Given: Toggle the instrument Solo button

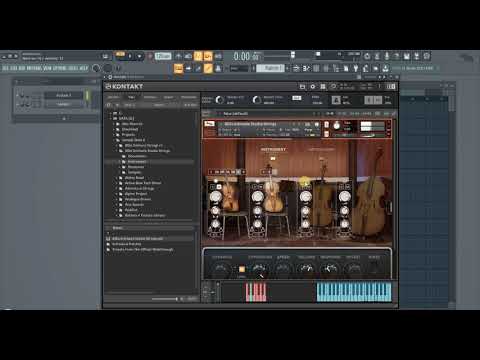Looking at the screenshot, I should click(326, 125).
